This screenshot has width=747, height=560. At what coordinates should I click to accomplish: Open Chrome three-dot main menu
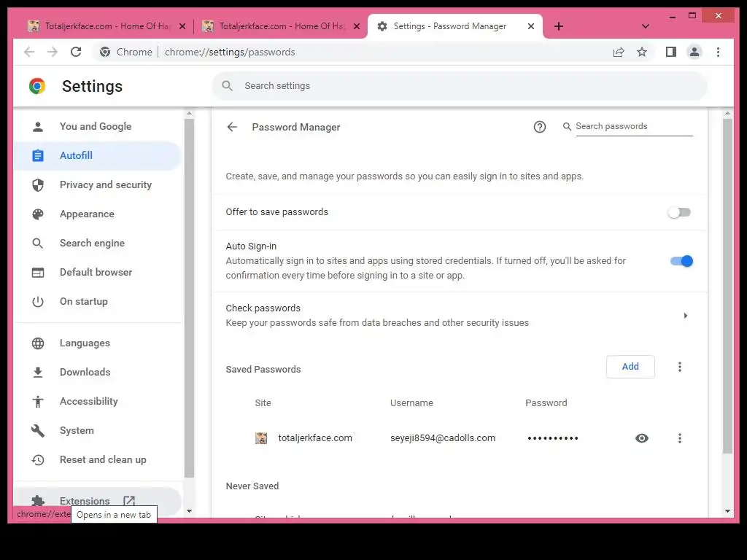pyautogui.click(x=718, y=52)
